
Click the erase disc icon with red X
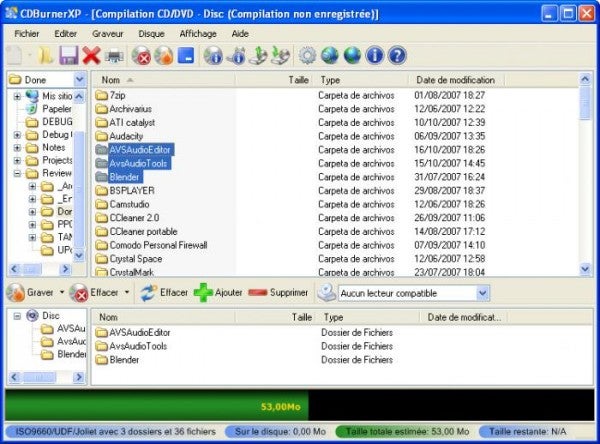click(141, 56)
